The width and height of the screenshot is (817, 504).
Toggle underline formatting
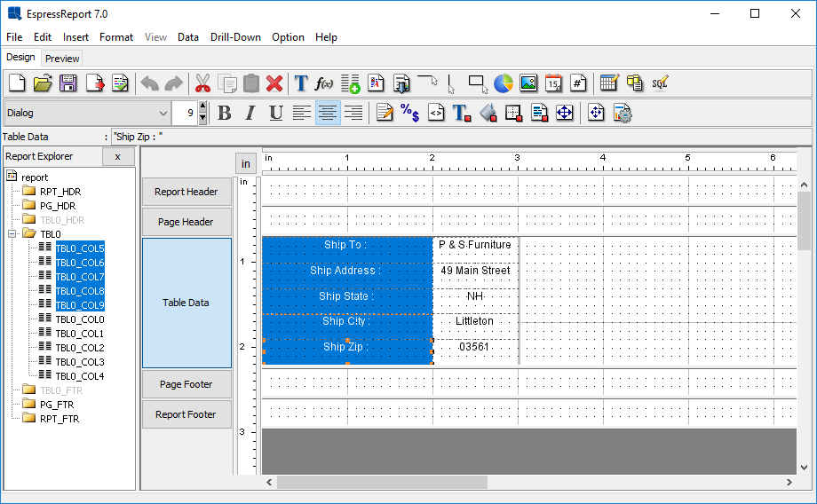pyautogui.click(x=276, y=113)
